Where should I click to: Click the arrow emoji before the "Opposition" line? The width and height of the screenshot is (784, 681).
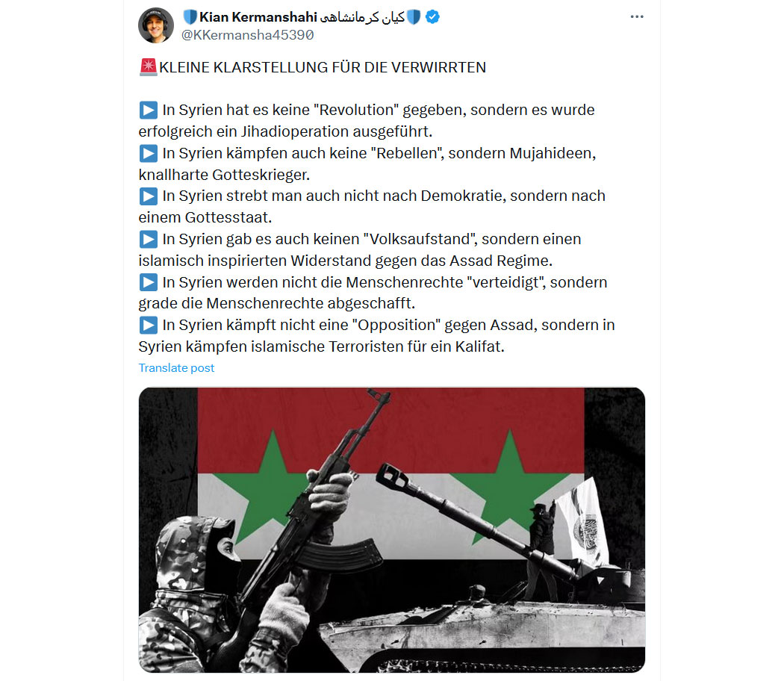148,325
